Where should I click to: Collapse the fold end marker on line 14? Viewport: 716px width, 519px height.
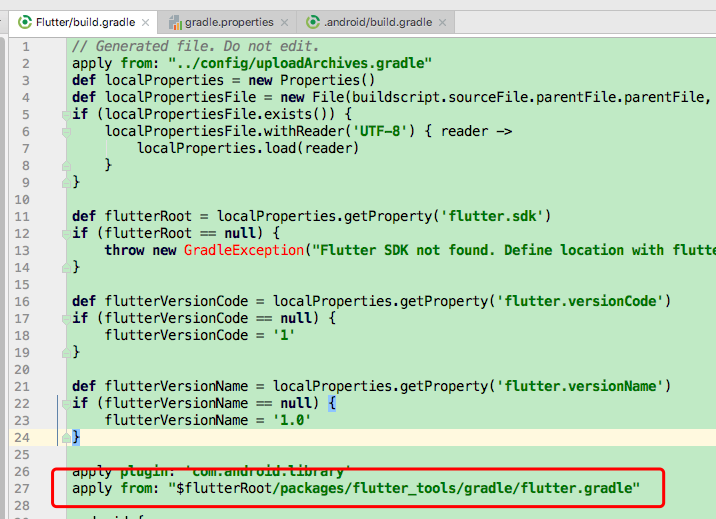[66, 268]
